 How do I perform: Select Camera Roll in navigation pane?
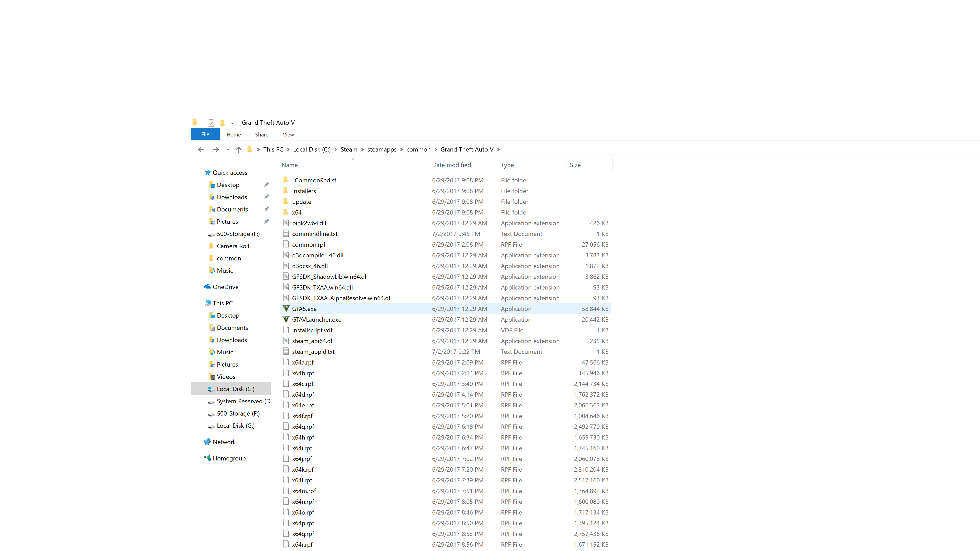pyautogui.click(x=233, y=246)
